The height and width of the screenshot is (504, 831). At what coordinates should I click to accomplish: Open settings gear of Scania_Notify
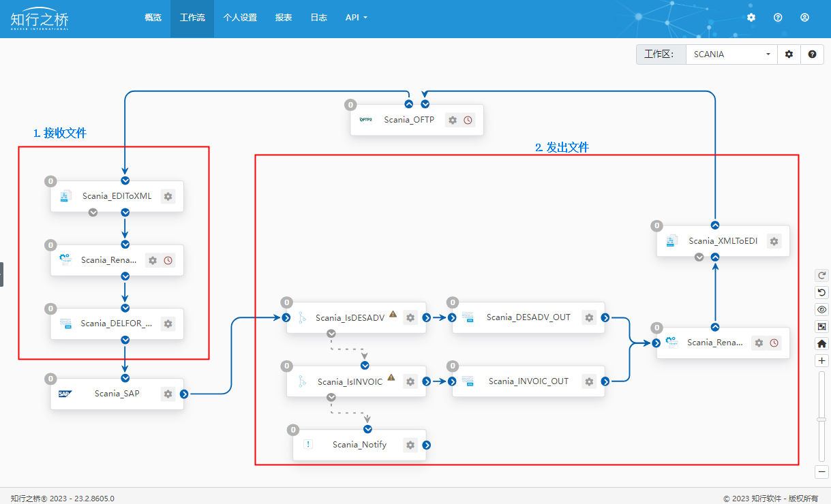coord(410,445)
